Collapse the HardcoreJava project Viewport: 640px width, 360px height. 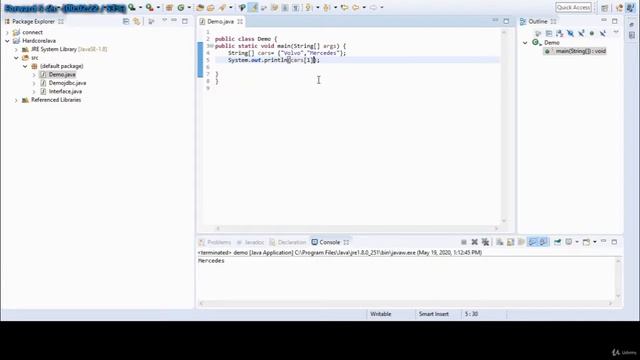7,41
